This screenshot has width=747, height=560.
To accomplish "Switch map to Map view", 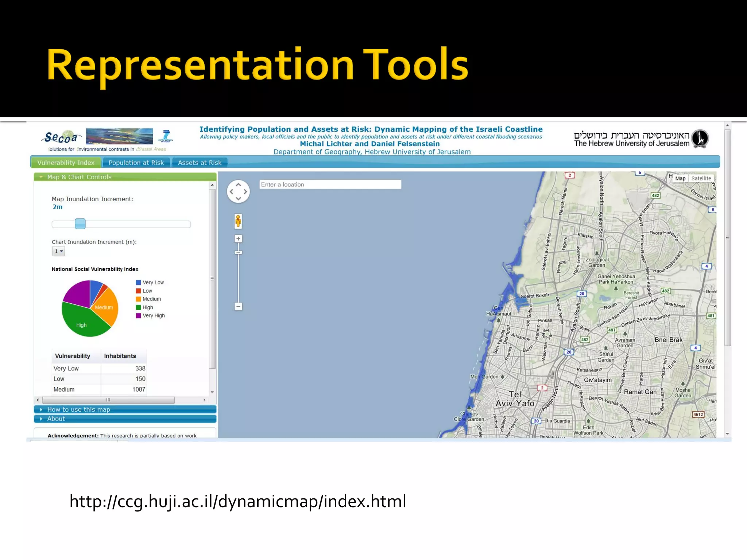I will pos(680,178).
